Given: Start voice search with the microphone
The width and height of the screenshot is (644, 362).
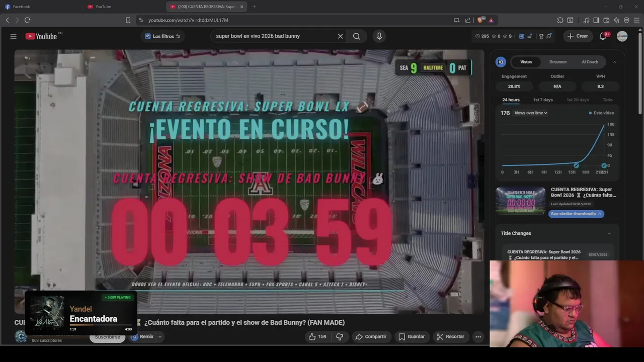Looking at the screenshot, I should pos(379,36).
